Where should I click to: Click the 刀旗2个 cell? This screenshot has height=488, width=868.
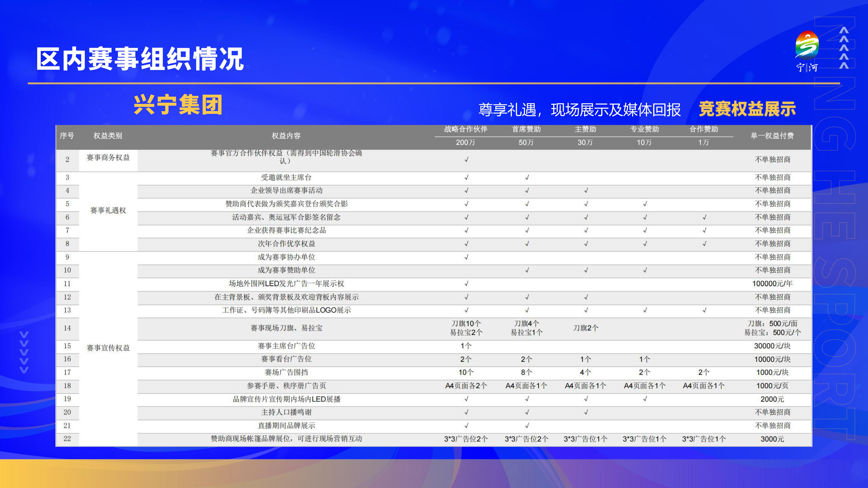586,328
